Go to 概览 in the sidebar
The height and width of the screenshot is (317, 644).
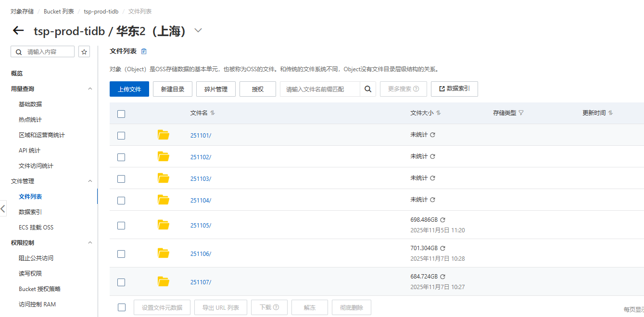pyautogui.click(x=17, y=74)
